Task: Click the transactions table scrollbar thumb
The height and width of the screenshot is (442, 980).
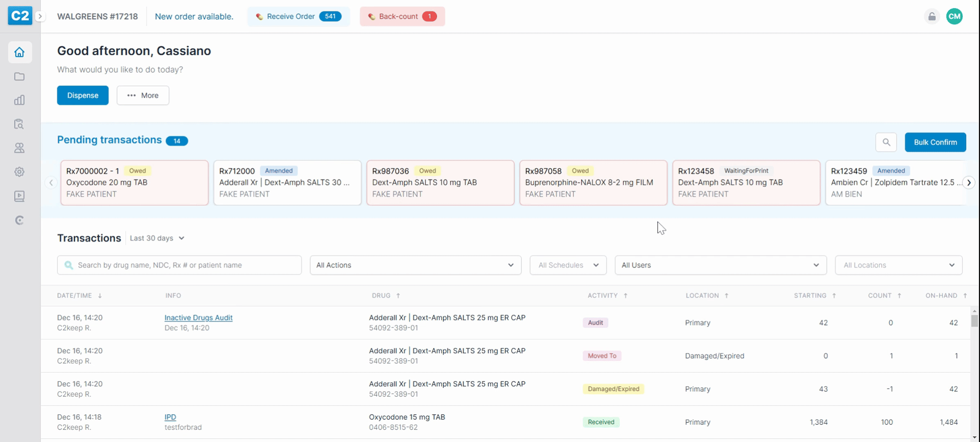Action: (974, 320)
